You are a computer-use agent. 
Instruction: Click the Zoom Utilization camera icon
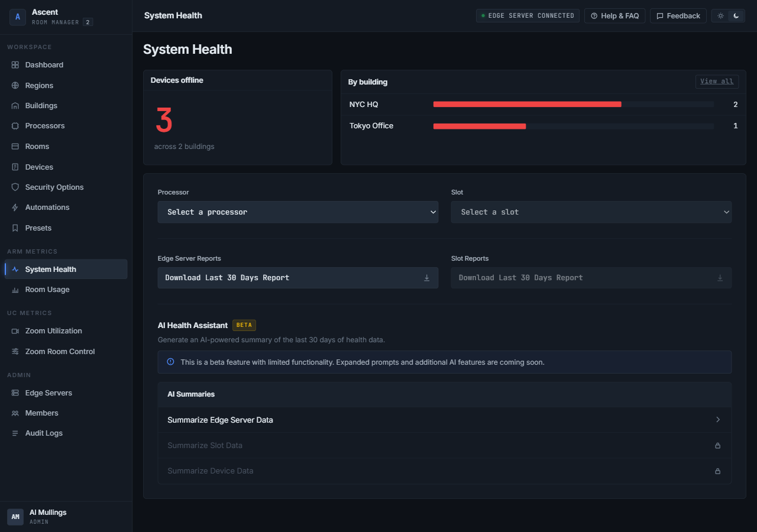(15, 331)
